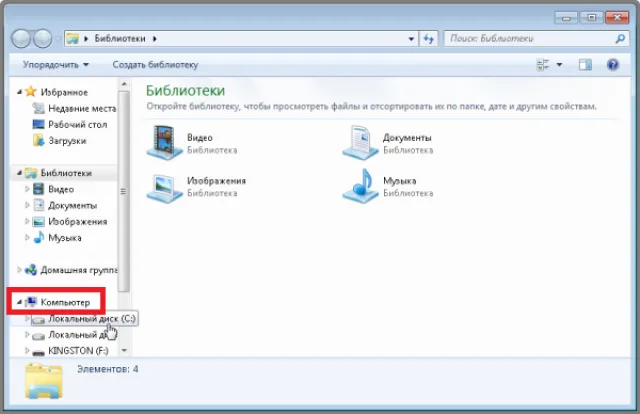Click the Back navigation button
Screen dimensions: 640x414
tap(21, 39)
